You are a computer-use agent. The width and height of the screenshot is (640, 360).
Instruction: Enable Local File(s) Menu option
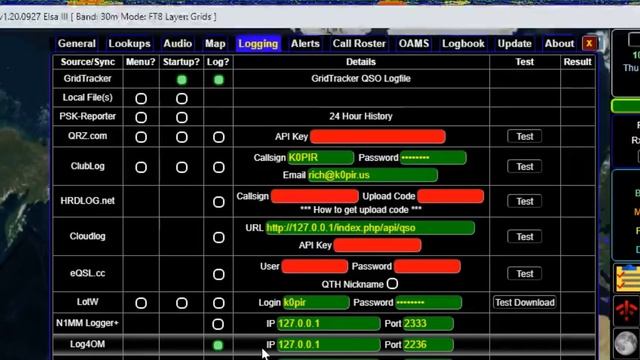(141, 98)
